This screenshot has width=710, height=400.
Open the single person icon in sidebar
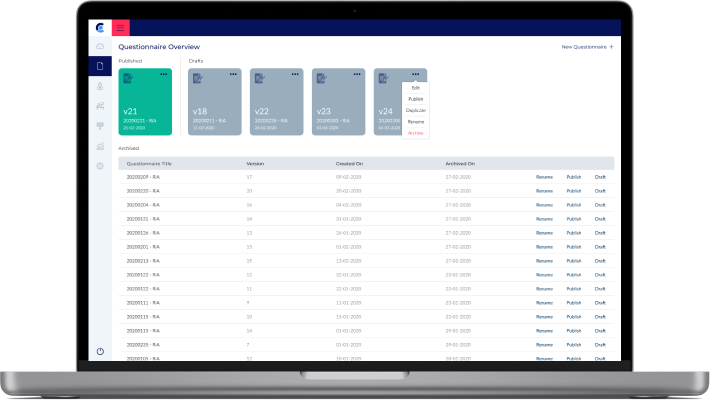tap(100, 86)
